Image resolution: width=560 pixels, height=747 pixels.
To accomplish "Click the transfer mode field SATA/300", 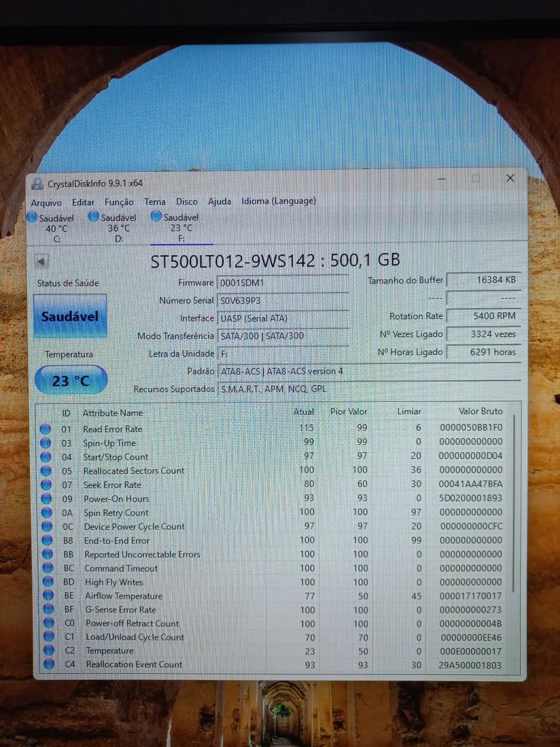I will point(283,336).
